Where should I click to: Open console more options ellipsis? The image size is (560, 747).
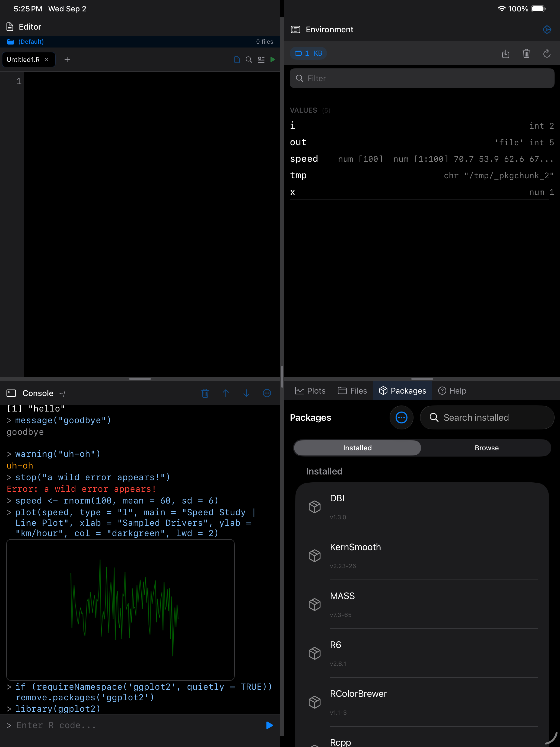(267, 393)
